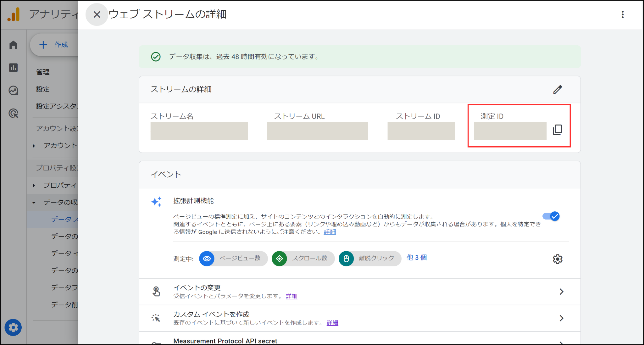Close the web stream details panel
This screenshot has height=345, width=644.
point(97,14)
